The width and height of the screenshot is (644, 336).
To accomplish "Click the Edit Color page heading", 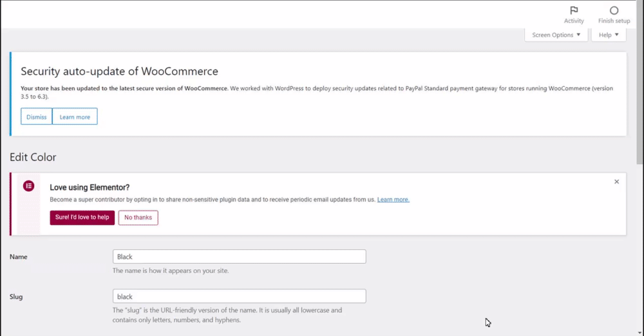I will coord(33,157).
